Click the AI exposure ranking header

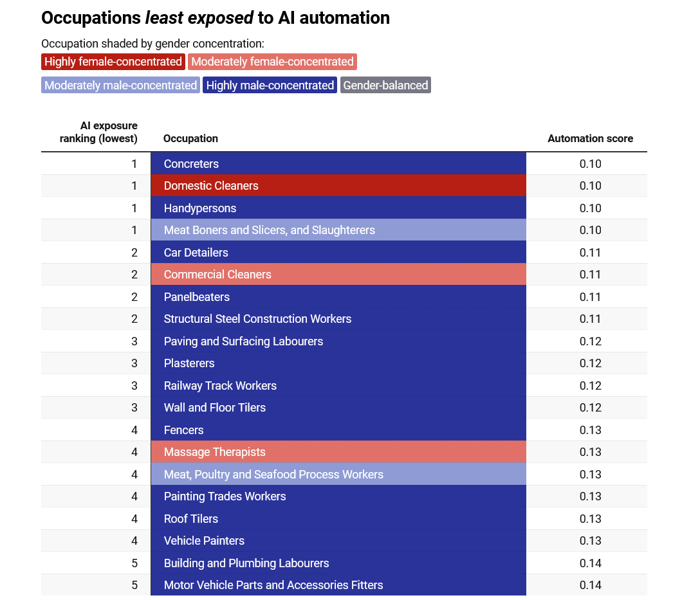[x=98, y=132]
